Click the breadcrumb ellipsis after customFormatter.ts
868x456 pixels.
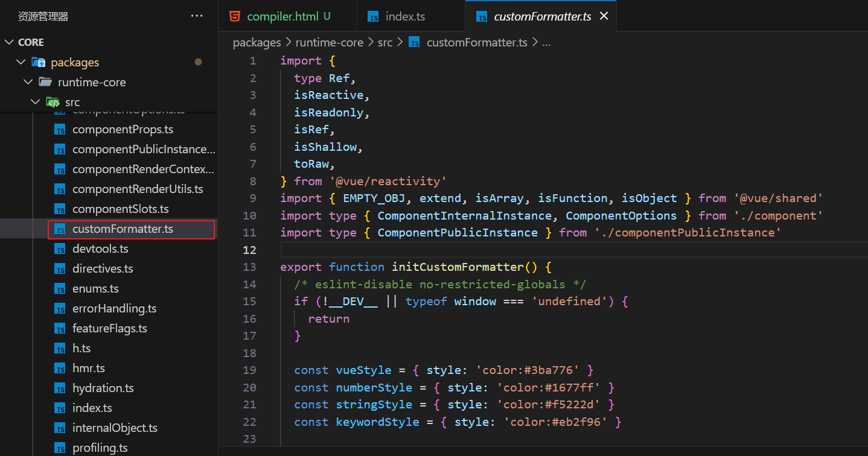(x=546, y=42)
